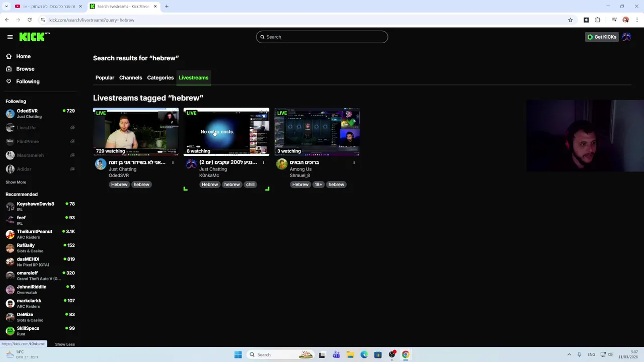Switch to the Categories tab
Image resolution: width=644 pixels, height=362 pixels.
(160, 78)
